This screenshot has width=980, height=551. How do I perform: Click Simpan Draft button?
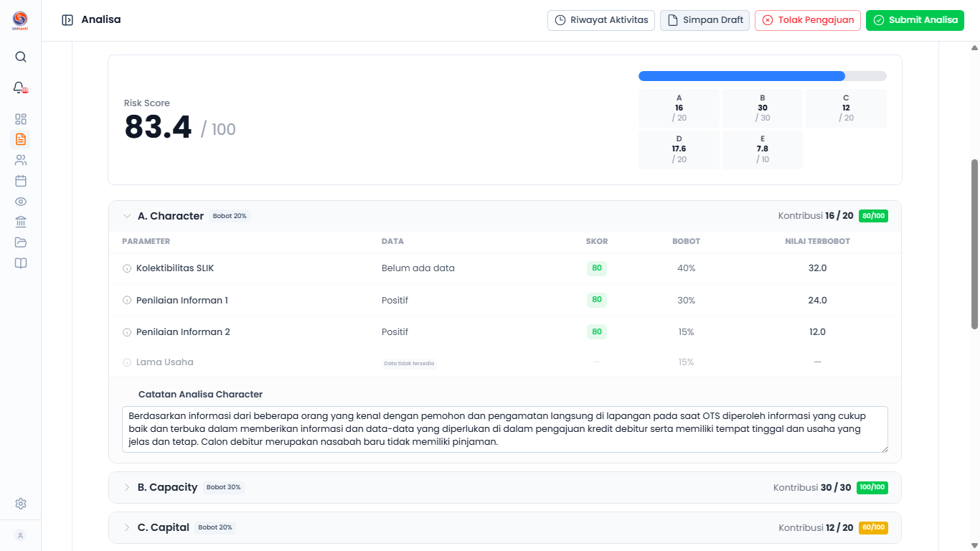705,20
